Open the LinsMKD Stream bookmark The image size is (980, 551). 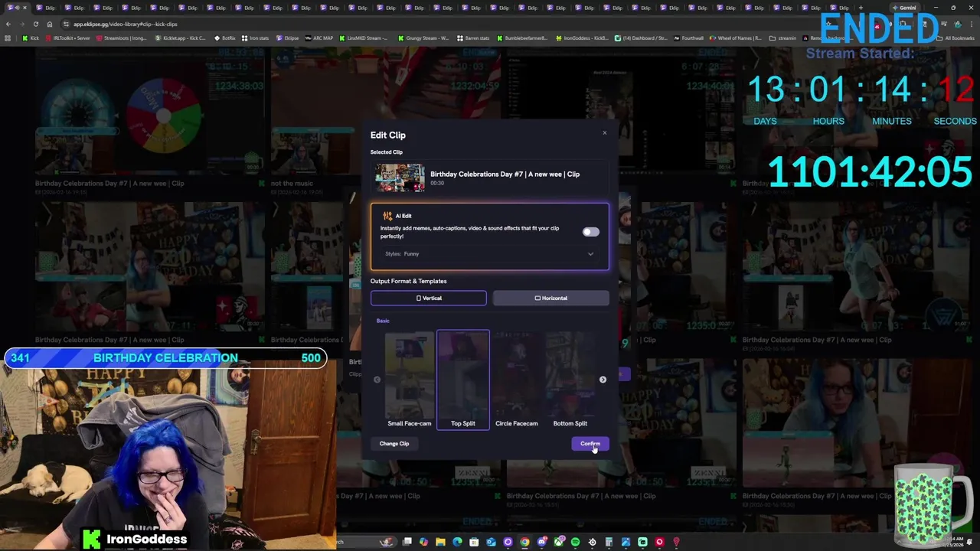point(363,38)
